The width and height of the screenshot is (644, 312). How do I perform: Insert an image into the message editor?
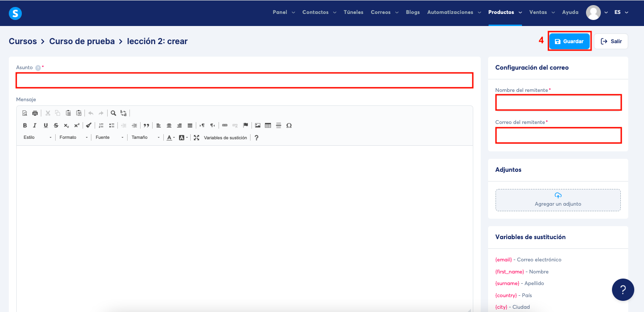pos(258,125)
